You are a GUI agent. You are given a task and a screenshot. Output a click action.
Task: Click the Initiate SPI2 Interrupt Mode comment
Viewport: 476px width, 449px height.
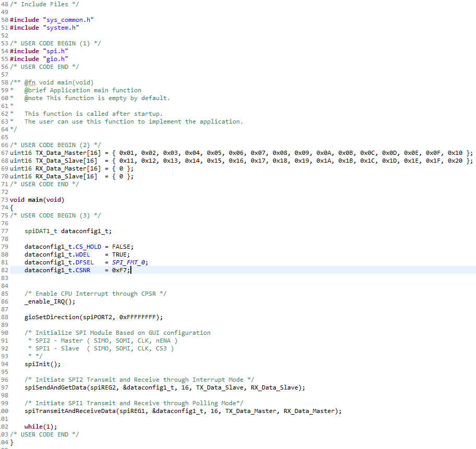tap(139, 380)
